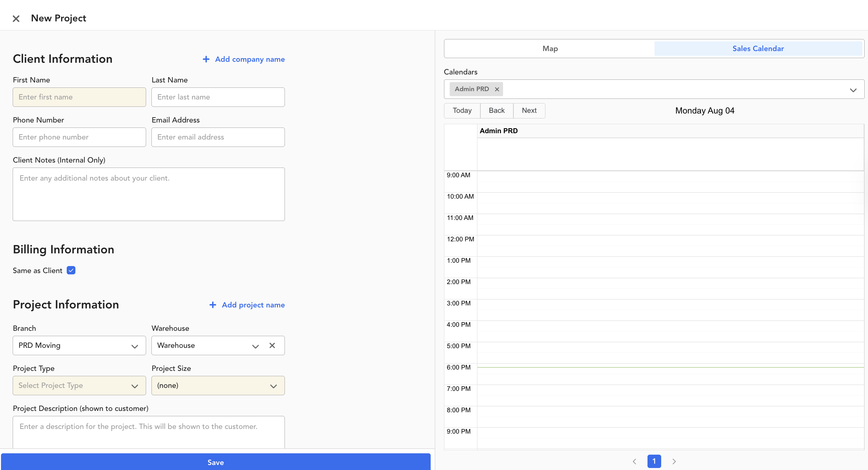Clear the Warehouse selection with X icon

(x=272, y=345)
